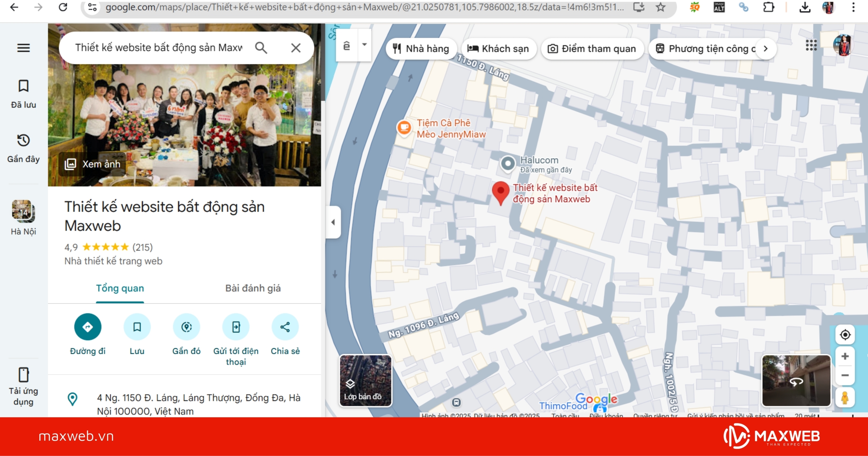
Task: Bookmark this page with star icon
Action: [x=660, y=7]
